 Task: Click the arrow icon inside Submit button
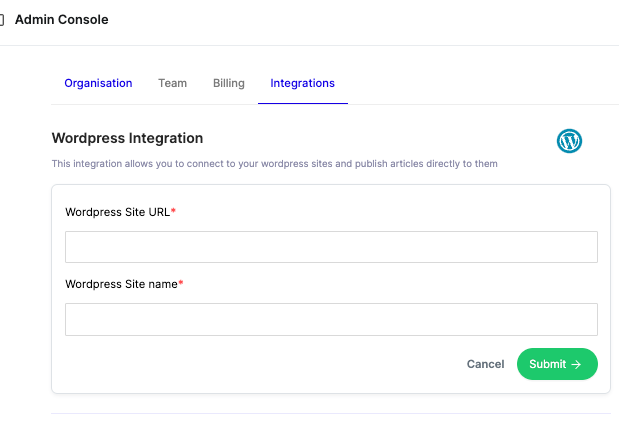coord(576,365)
